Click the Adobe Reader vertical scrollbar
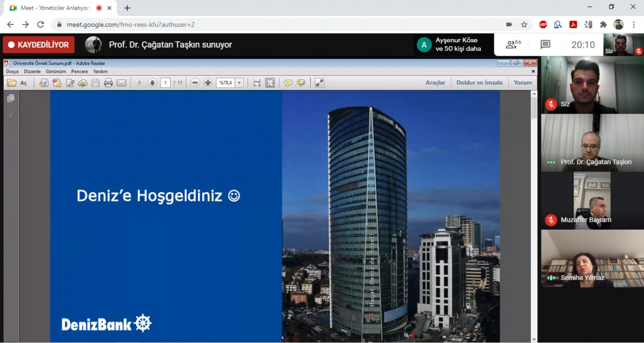 coord(533,216)
